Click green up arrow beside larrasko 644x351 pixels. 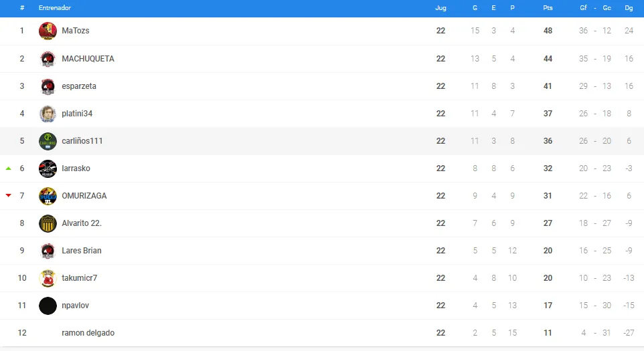8,168
